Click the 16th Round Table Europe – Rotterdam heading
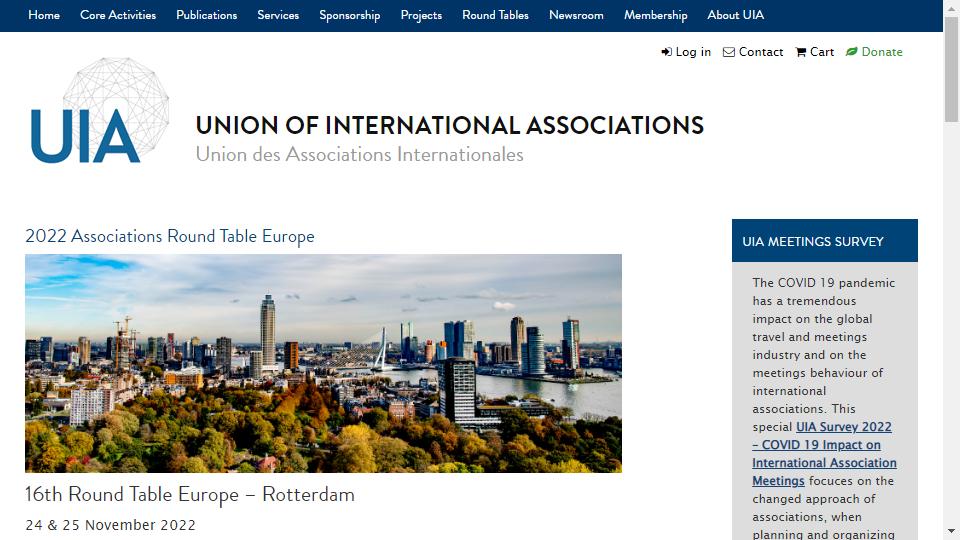Image resolution: width=960 pixels, height=540 pixels. point(190,495)
